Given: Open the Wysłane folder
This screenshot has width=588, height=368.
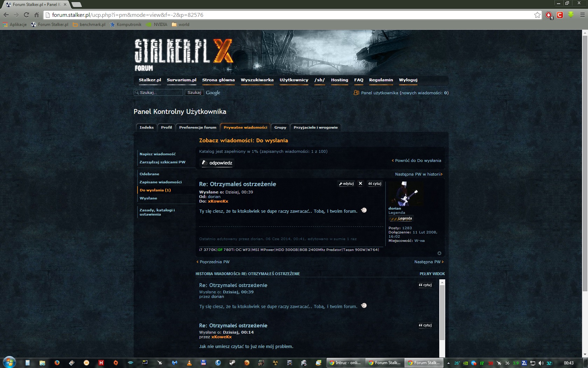Looking at the screenshot, I should (x=148, y=198).
